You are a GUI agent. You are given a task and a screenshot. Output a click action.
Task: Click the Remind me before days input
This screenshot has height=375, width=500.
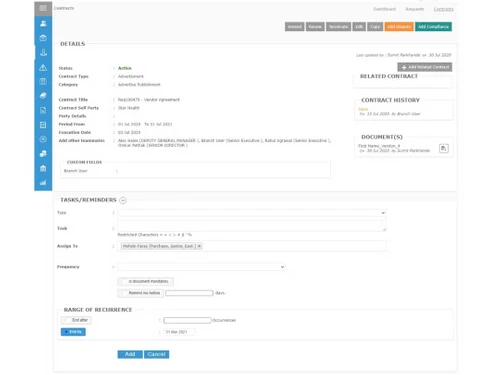pos(189,293)
